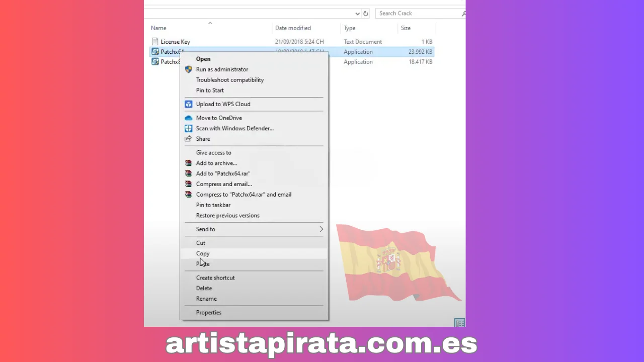Choose Rename in the context menu
644x362 pixels.
click(206, 299)
